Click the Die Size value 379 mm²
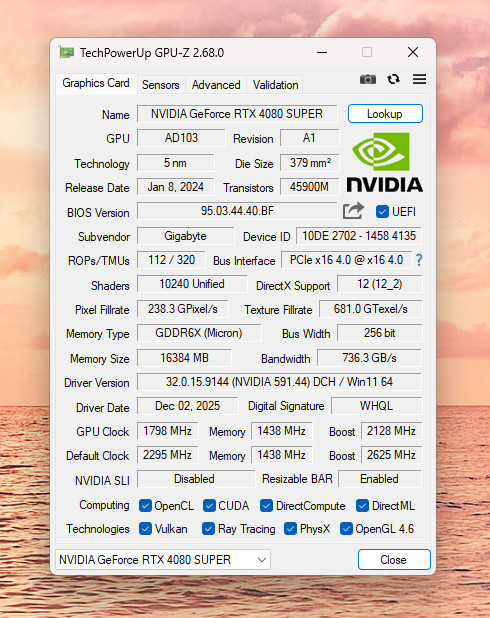The width and height of the screenshot is (490, 618). click(x=309, y=163)
